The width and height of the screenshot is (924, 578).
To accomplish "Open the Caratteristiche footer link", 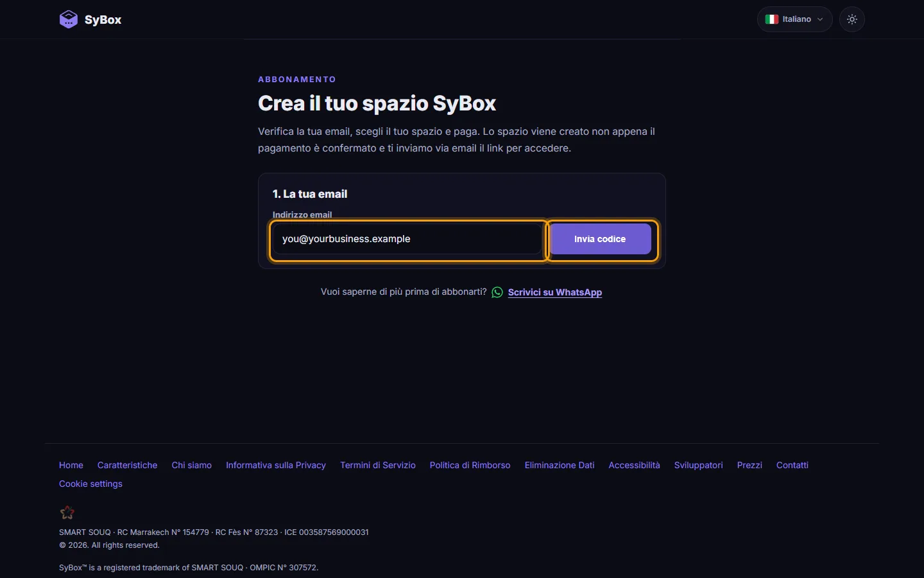I will coord(127,465).
